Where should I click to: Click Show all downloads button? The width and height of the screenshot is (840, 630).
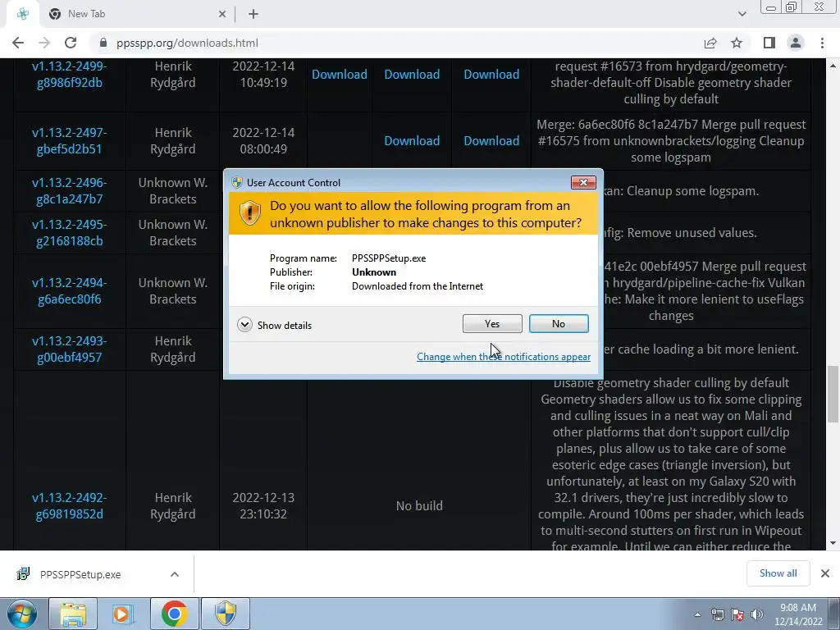(778, 573)
